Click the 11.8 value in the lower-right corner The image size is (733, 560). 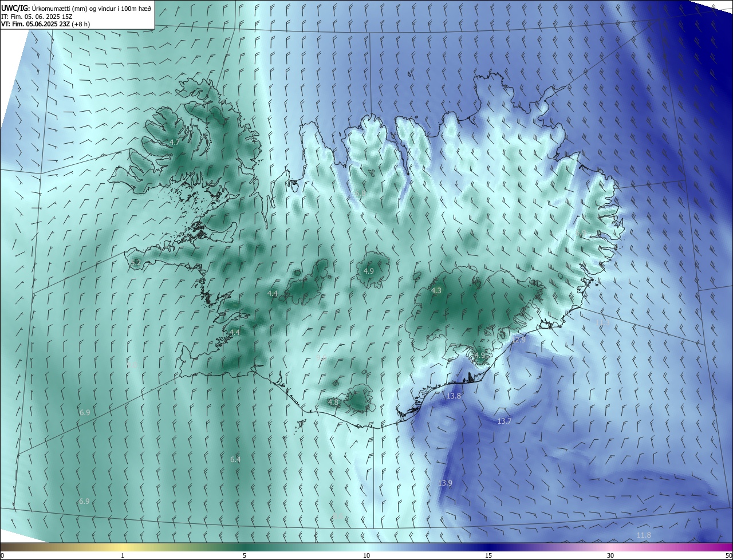[644, 535]
